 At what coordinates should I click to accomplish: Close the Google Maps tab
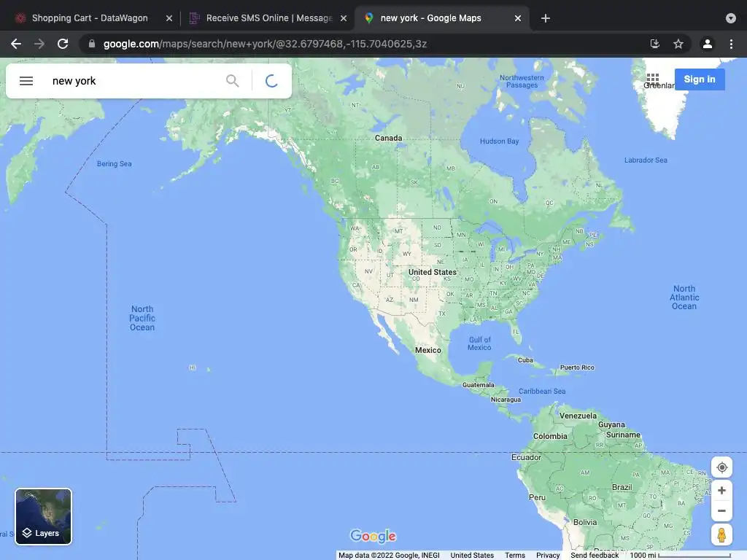(518, 18)
